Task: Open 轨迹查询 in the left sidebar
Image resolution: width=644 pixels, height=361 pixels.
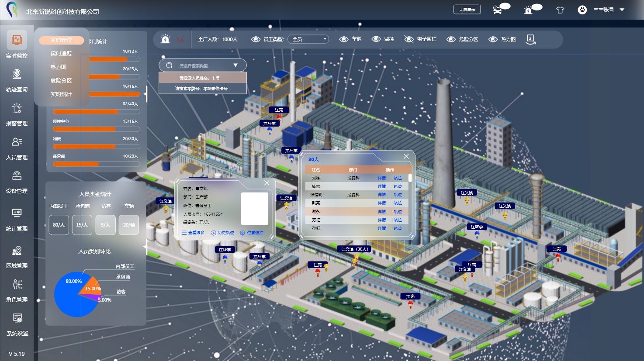Action: [x=17, y=80]
